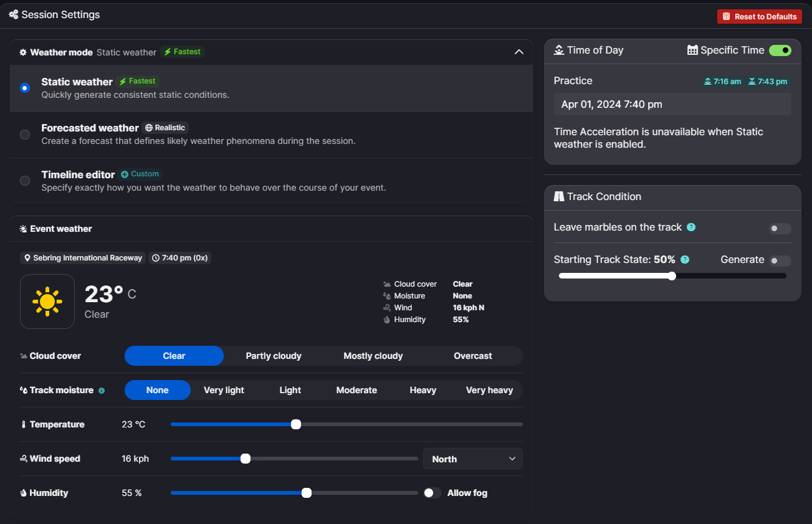This screenshot has height=524, width=812.
Task: Click the wind icon beside Wind speed
Action: [x=24, y=459]
